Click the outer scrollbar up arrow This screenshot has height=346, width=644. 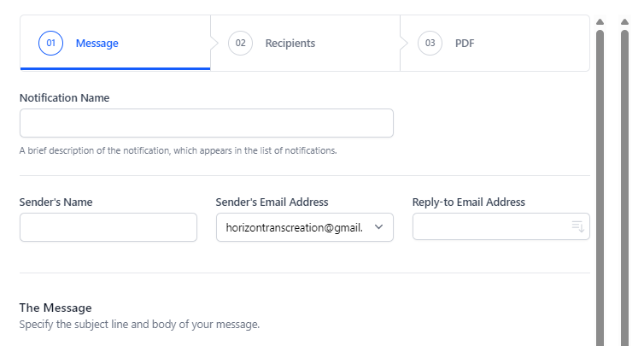(x=625, y=21)
